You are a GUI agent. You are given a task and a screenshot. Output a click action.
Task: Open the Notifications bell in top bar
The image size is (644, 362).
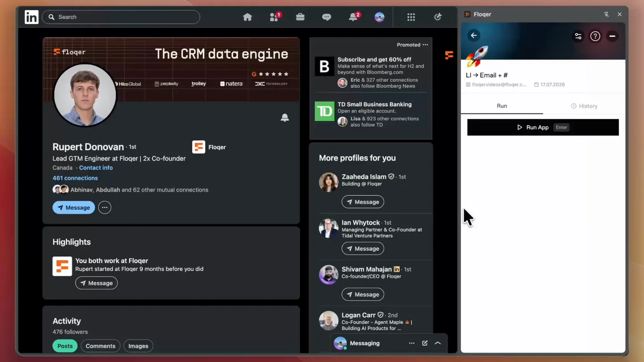click(x=354, y=17)
